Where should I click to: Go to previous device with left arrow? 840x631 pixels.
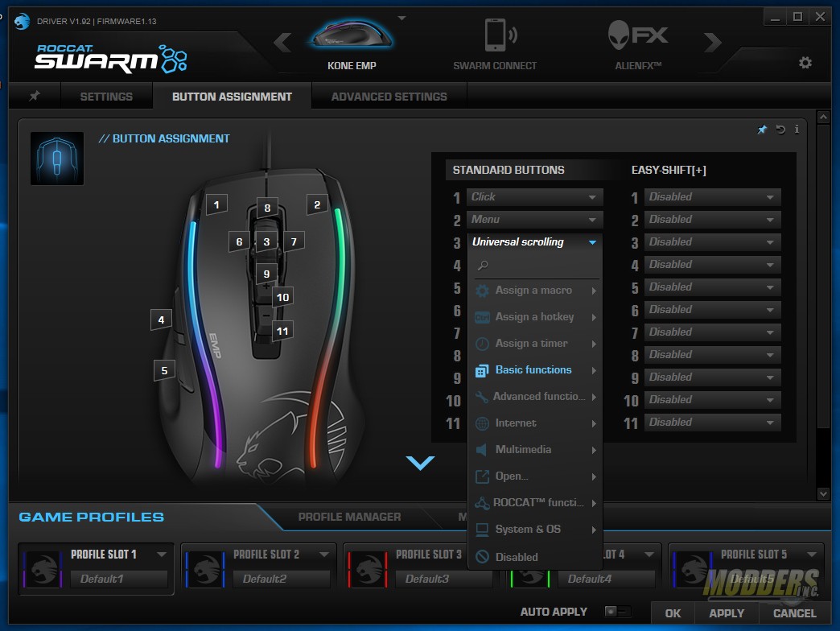283,43
